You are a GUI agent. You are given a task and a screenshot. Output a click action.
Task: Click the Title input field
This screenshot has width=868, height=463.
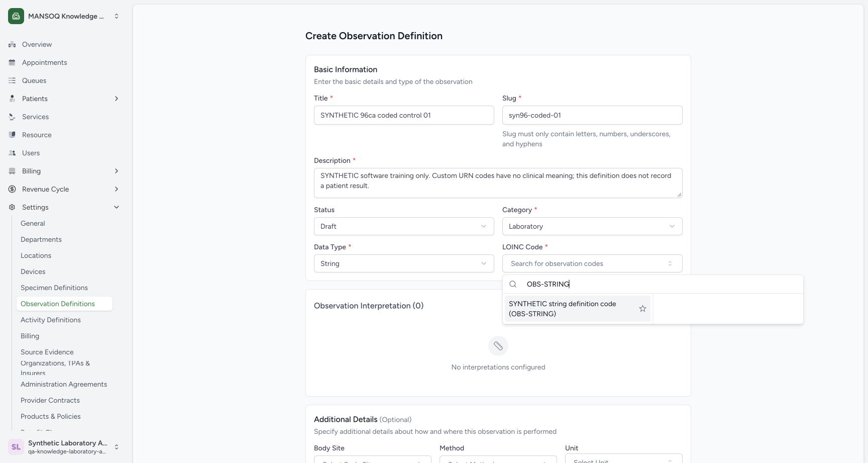pyautogui.click(x=404, y=115)
